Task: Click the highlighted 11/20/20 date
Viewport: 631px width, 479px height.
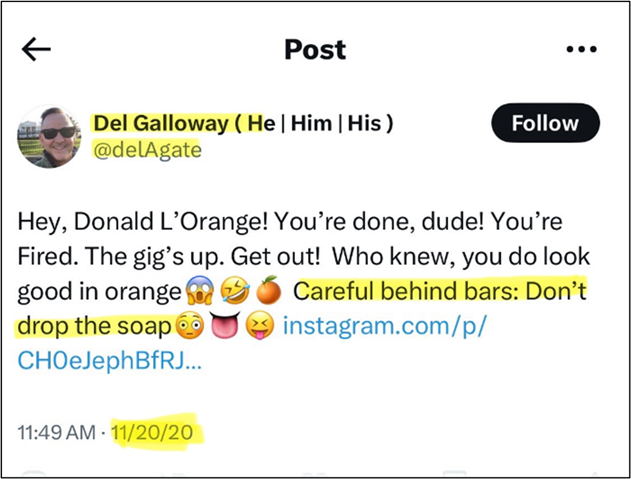Action: 158,434
